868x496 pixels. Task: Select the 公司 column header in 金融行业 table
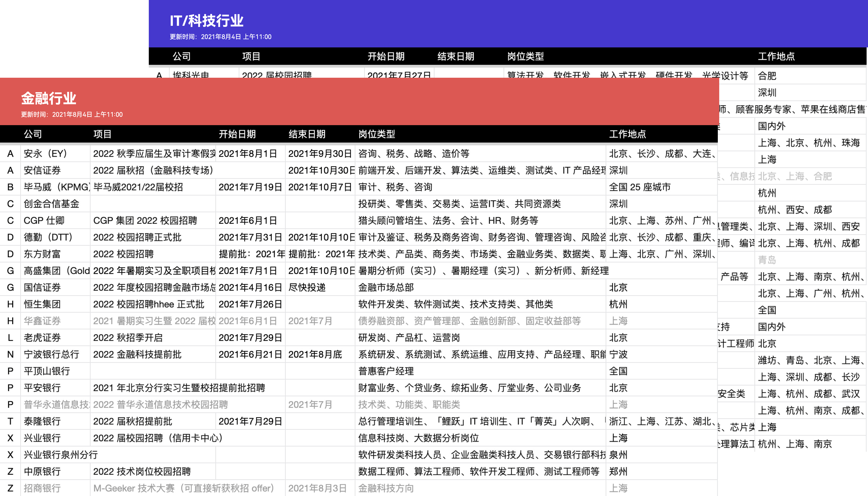tap(33, 134)
